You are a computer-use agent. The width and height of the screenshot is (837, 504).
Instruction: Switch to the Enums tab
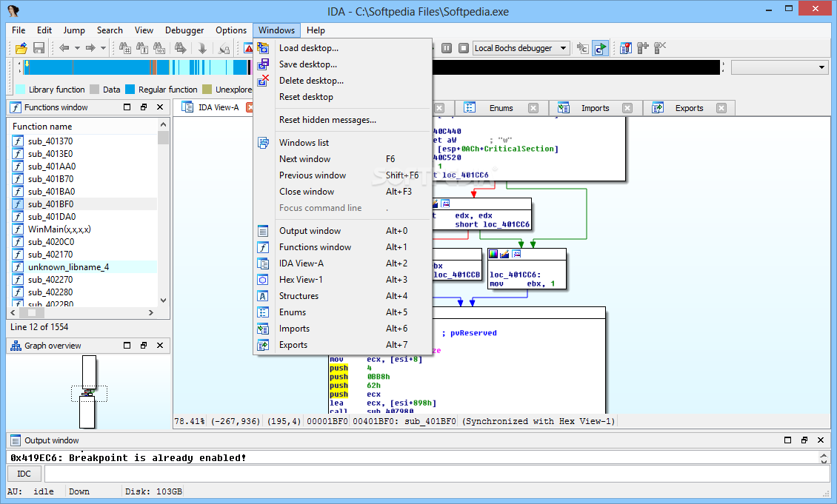501,108
